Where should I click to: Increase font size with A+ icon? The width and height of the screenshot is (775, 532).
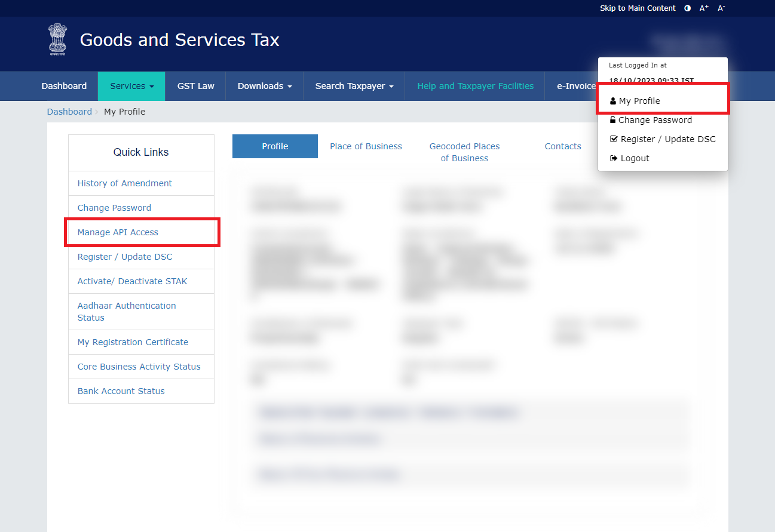[704, 8]
